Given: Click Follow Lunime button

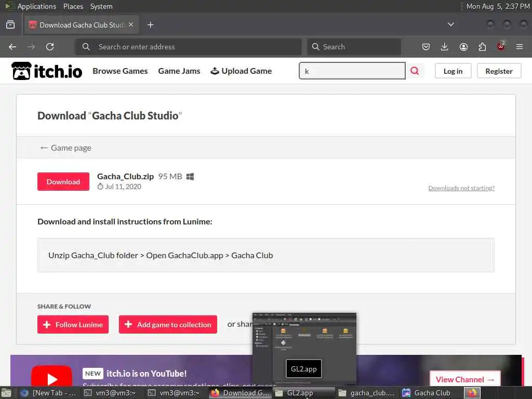Looking at the screenshot, I should pos(73,324).
